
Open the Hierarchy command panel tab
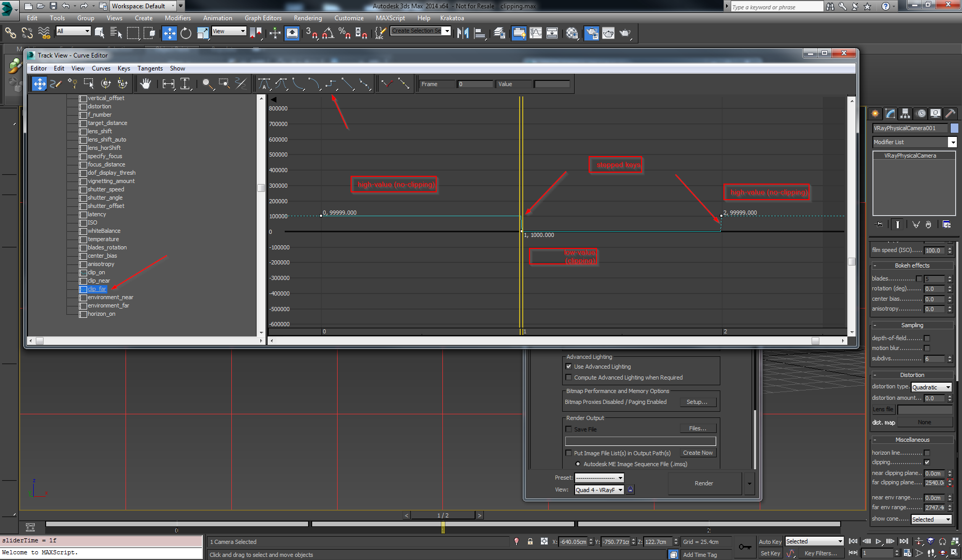coord(905,114)
